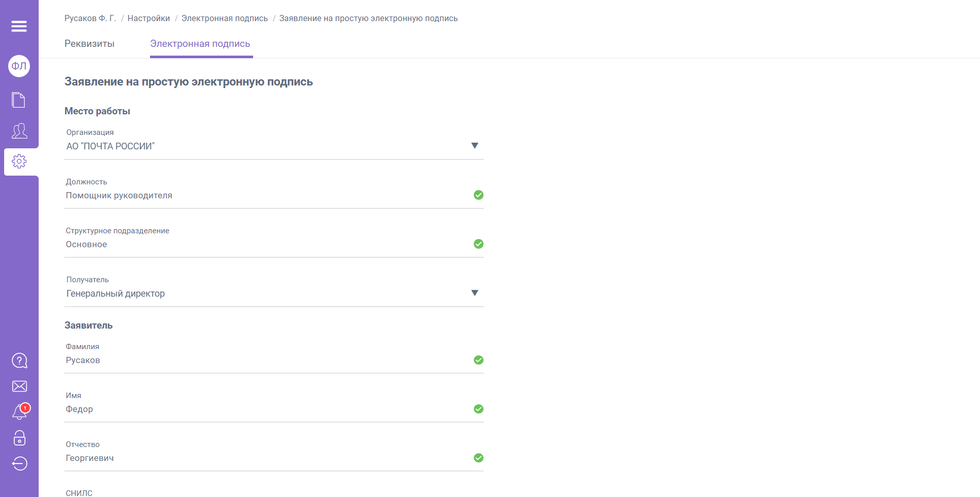The image size is (980, 497).
Task: Click the Электронная подпись breadcrumb link
Action: pos(224,19)
